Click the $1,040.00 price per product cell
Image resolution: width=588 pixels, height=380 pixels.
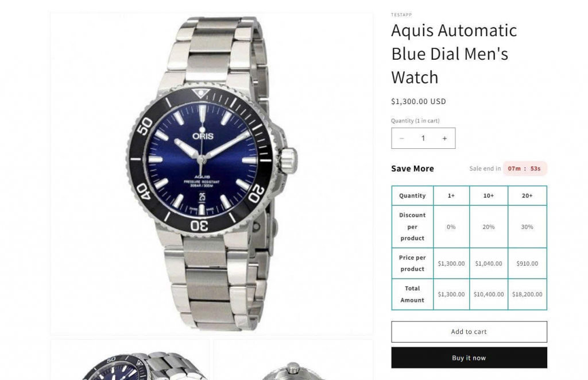pyautogui.click(x=489, y=264)
